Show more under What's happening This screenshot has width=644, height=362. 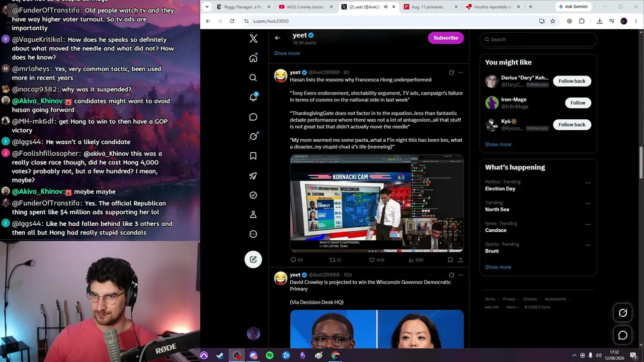coord(498,267)
